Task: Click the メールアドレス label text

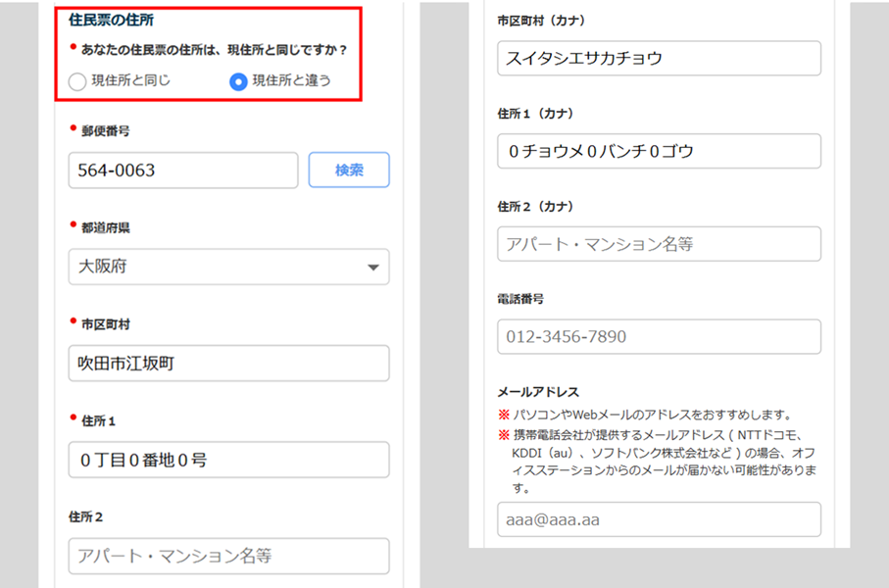Action: coord(538,392)
